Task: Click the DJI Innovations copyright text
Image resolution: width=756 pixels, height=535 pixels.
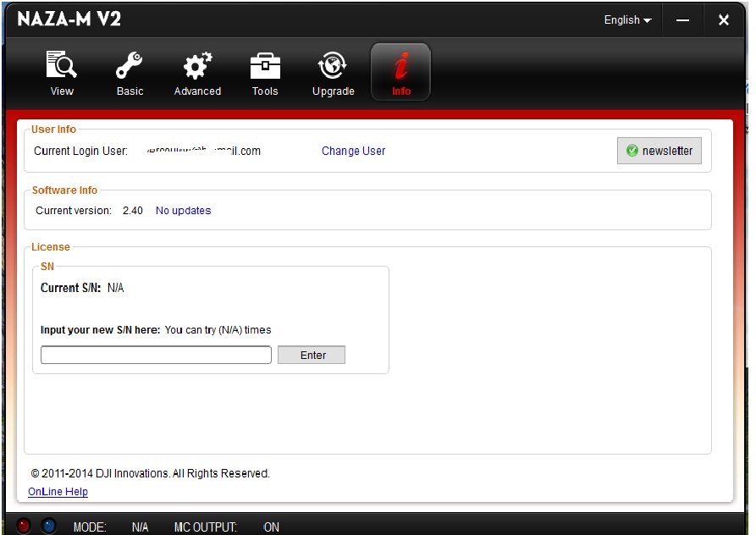Action: pyautogui.click(x=150, y=474)
